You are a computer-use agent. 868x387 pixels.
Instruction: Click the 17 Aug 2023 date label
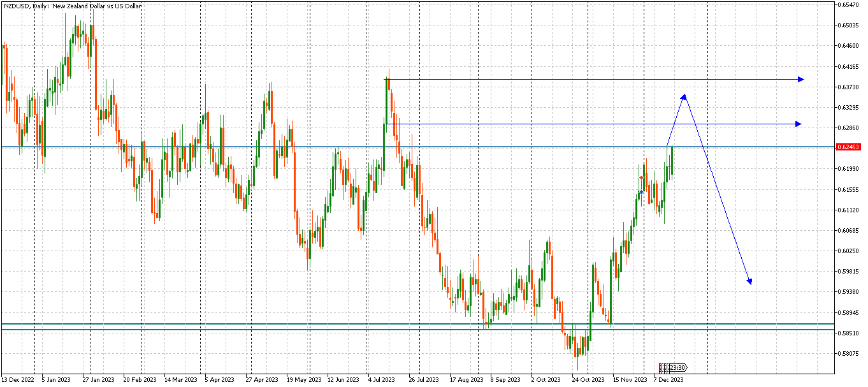[x=467, y=379]
